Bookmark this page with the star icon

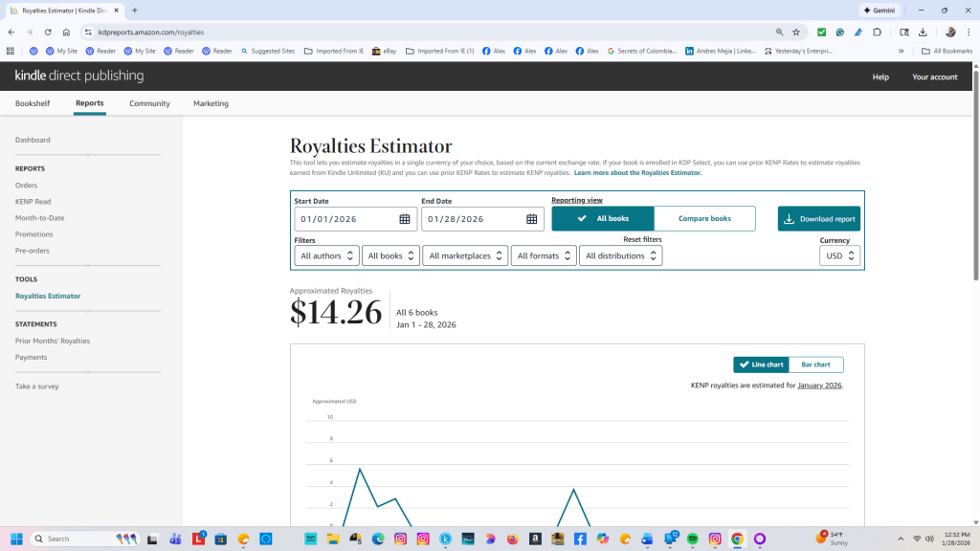click(795, 32)
